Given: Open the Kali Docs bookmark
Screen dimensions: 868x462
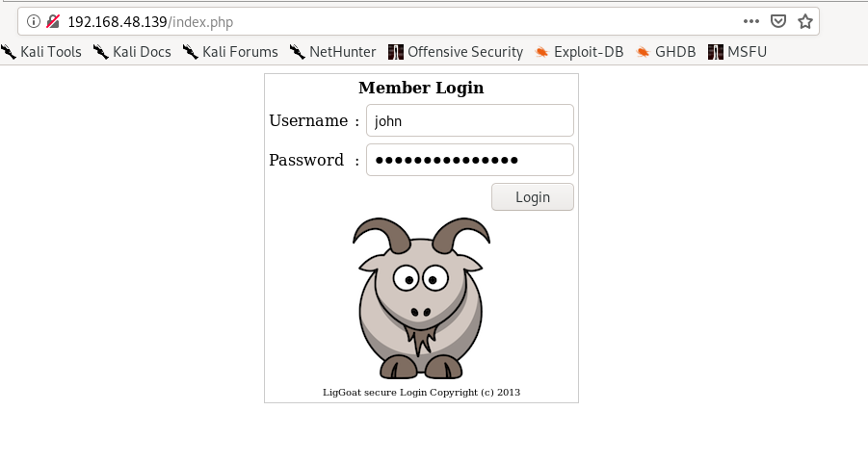Looking at the screenshot, I should click(x=132, y=52).
